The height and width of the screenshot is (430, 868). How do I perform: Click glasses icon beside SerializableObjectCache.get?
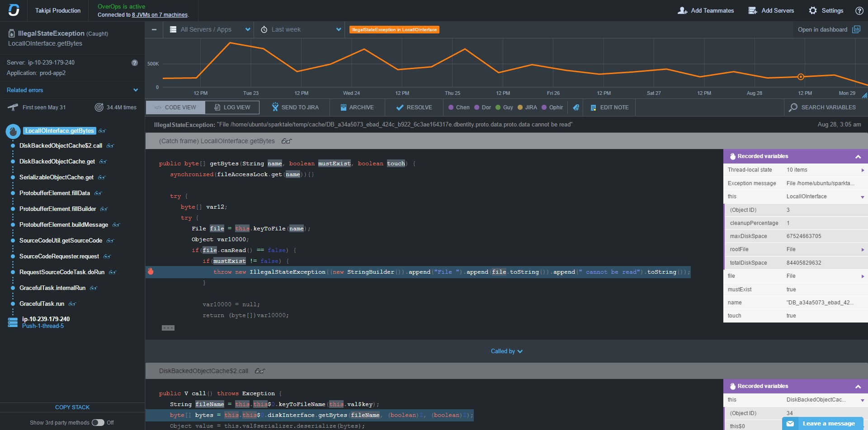[x=102, y=178]
